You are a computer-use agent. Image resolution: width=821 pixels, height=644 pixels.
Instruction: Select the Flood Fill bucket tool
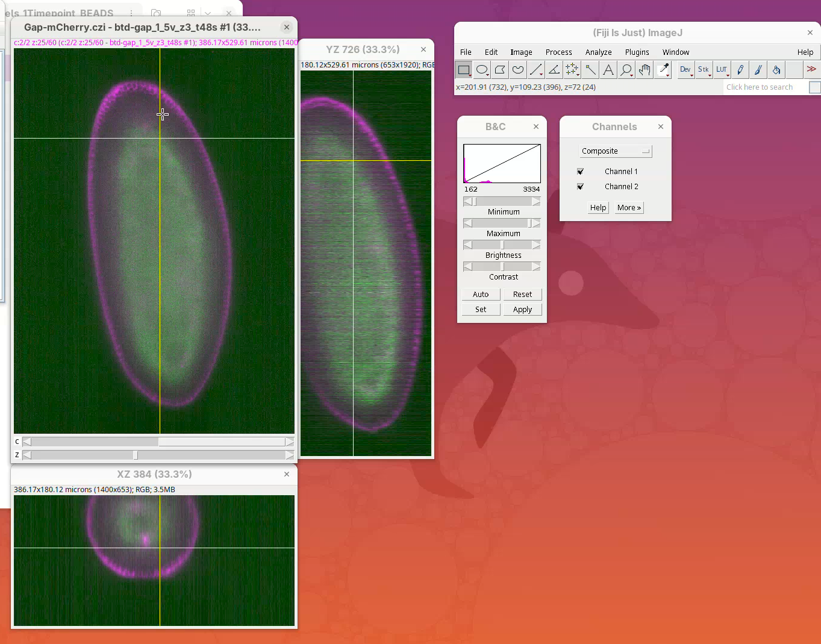[776, 70]
